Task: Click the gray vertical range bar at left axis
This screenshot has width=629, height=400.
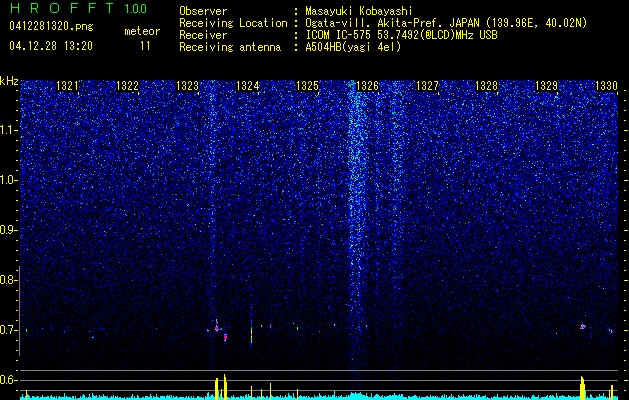Action: 19,311
